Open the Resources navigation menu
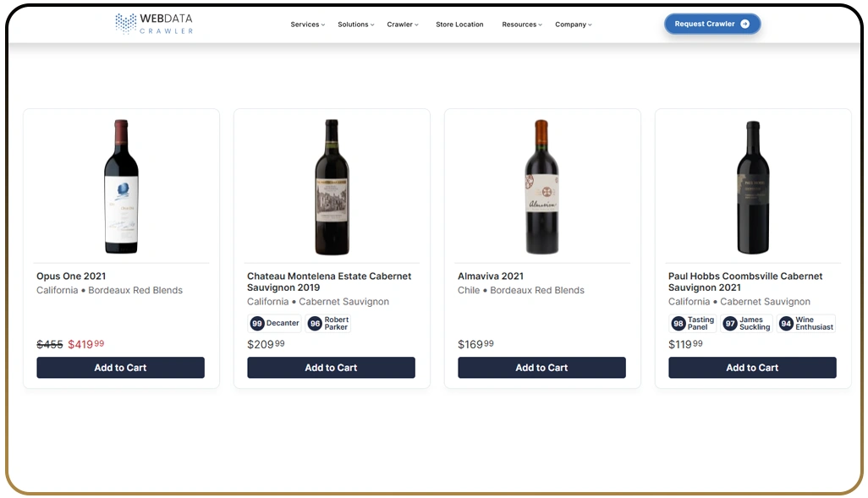 521,25
